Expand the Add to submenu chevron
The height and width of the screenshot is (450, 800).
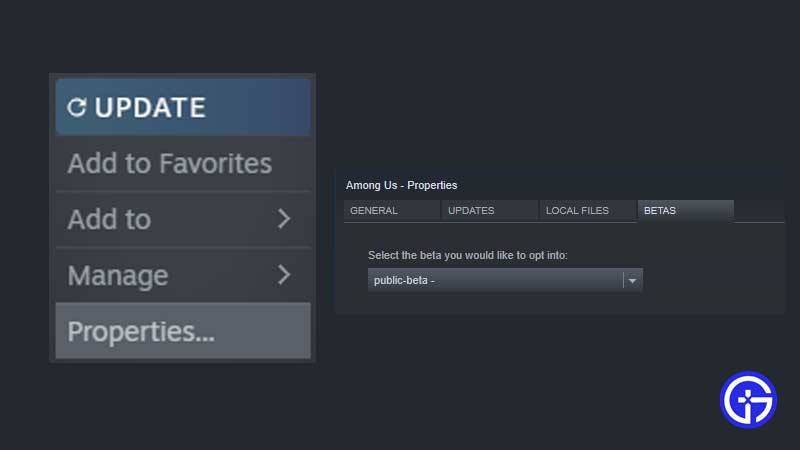[x=284, y=219]
